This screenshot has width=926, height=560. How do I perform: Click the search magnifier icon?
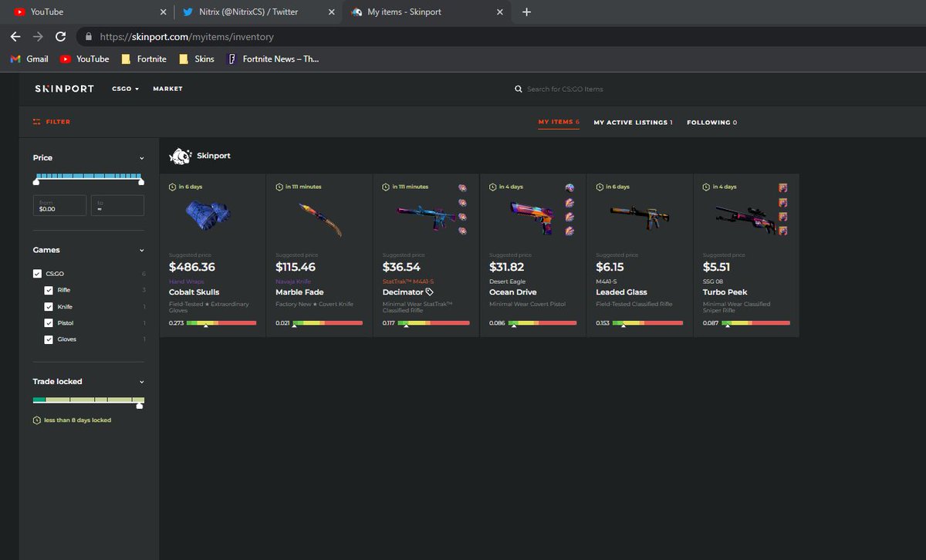tap(519, 89)
